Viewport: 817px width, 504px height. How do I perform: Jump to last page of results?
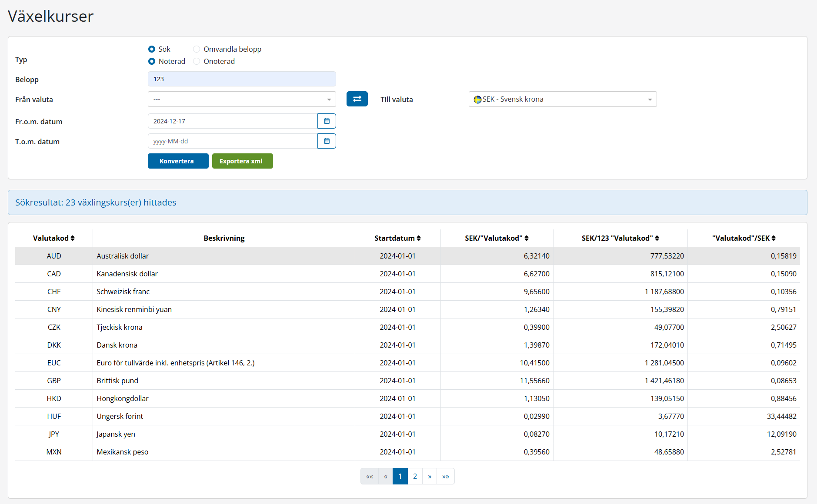(x=445, y=476)
